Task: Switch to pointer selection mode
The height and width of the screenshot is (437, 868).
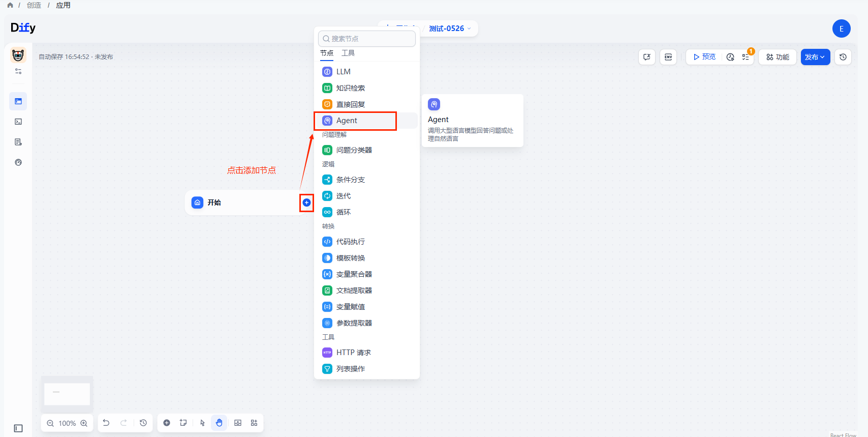Action: pos(202,423)
